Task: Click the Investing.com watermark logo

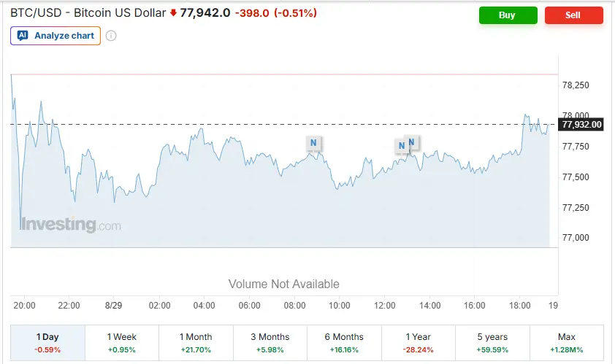Action: [x=71, y=225]
